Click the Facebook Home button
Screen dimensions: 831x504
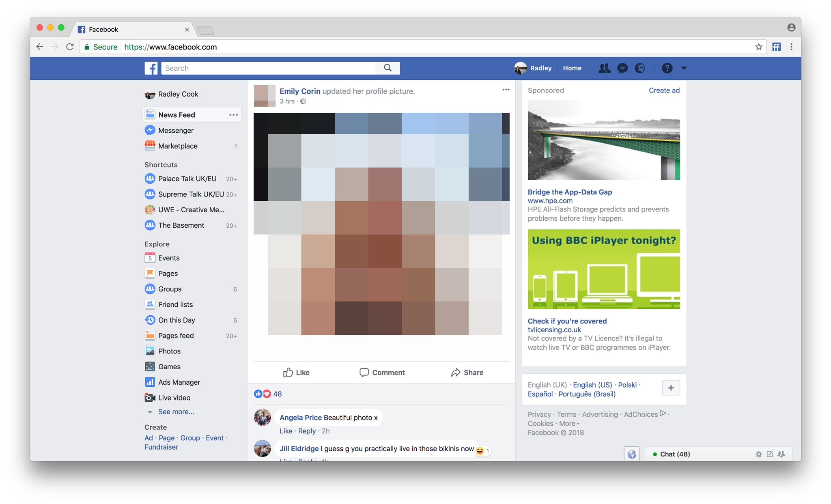point(573,68)
